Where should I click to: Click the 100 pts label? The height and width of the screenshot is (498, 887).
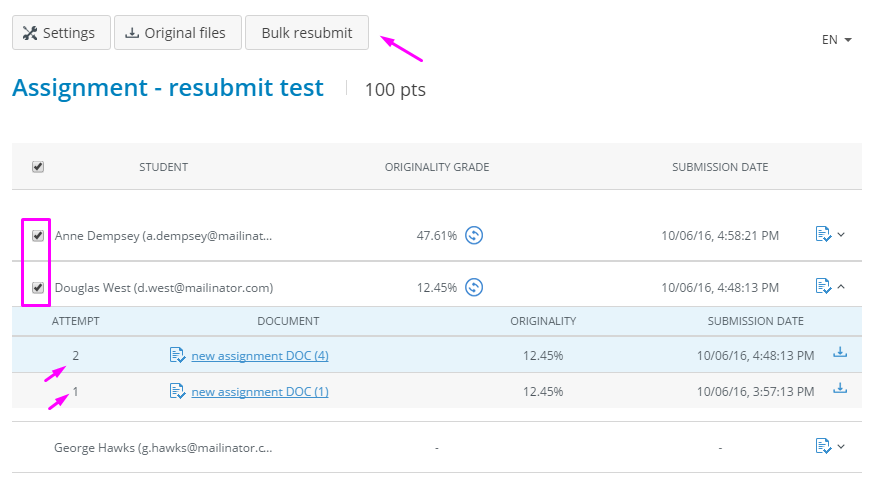coord(395,89)
